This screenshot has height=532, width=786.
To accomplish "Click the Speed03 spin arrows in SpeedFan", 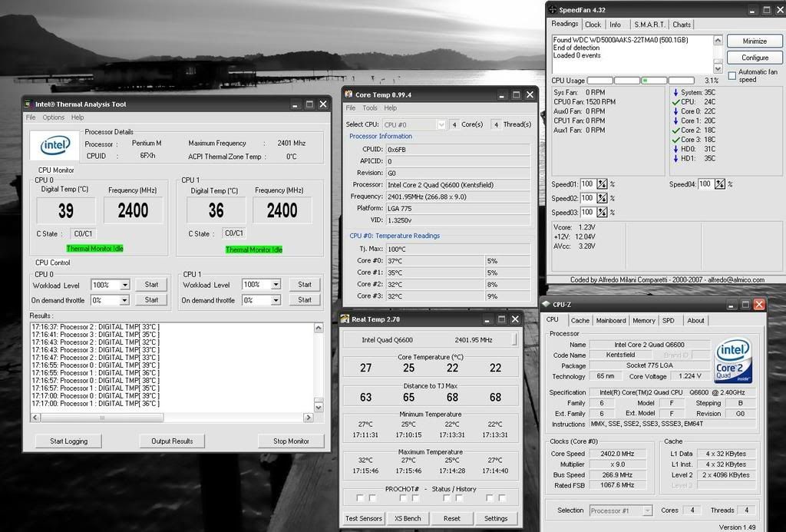I will pyautogui.click(x=602, y=212).
